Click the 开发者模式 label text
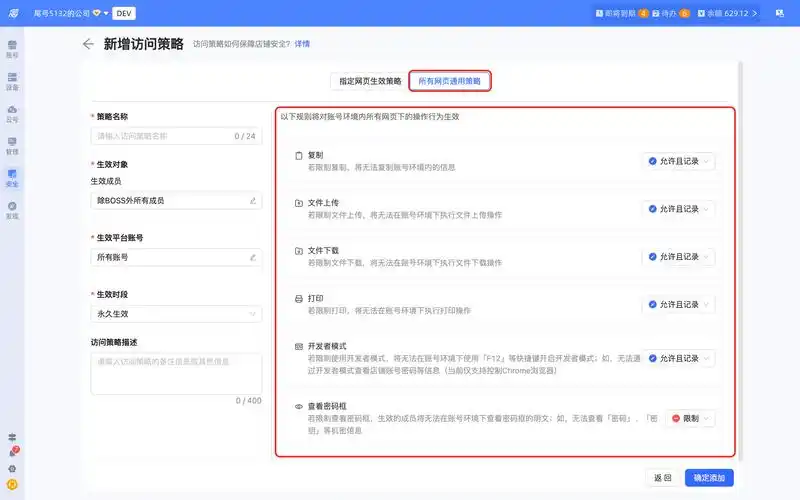This screenshot has width=800, height=500. coord(327,346)
